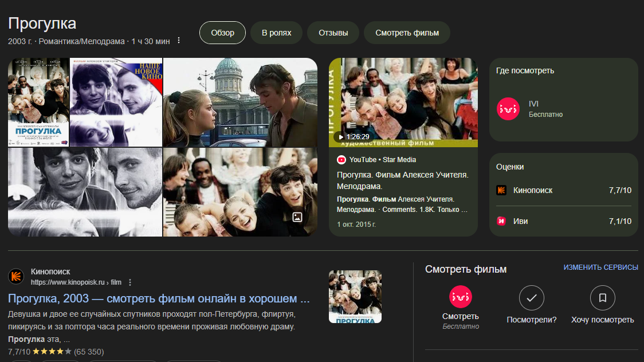Click the poster thumbnail next to Кинопоиск result
This screenshot has width=644, height=362.
[x=355, y=297]
